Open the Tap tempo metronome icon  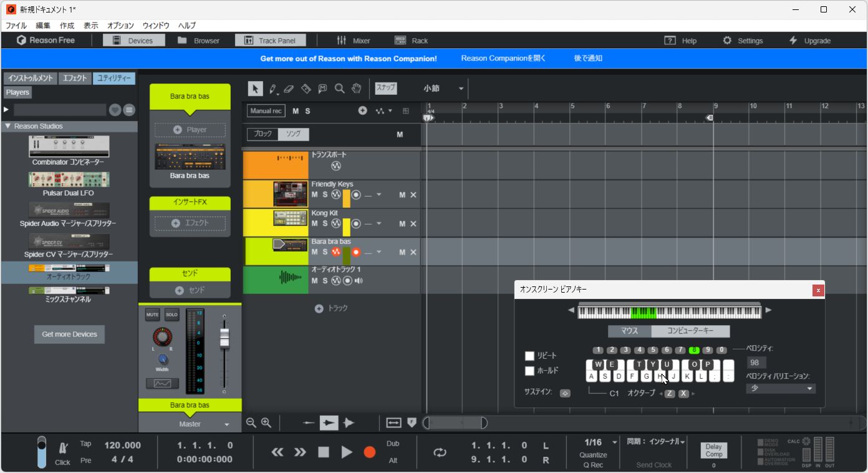pyautogui.click(x=63, y=448)
